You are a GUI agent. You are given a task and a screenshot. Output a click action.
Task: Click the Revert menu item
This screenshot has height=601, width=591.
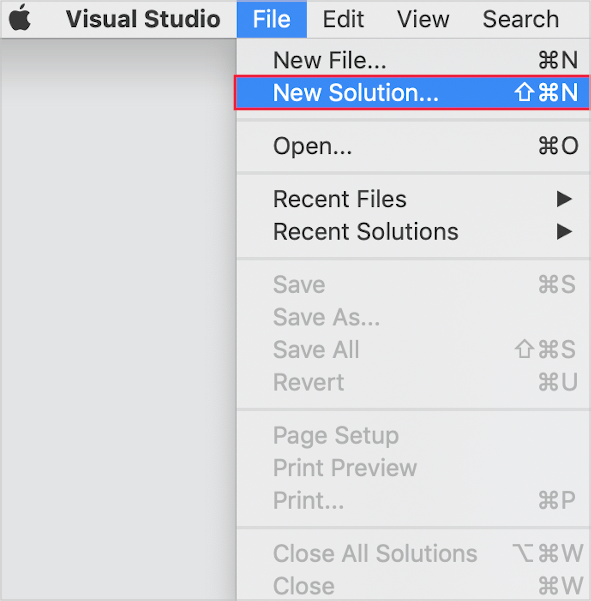[413, 382]
